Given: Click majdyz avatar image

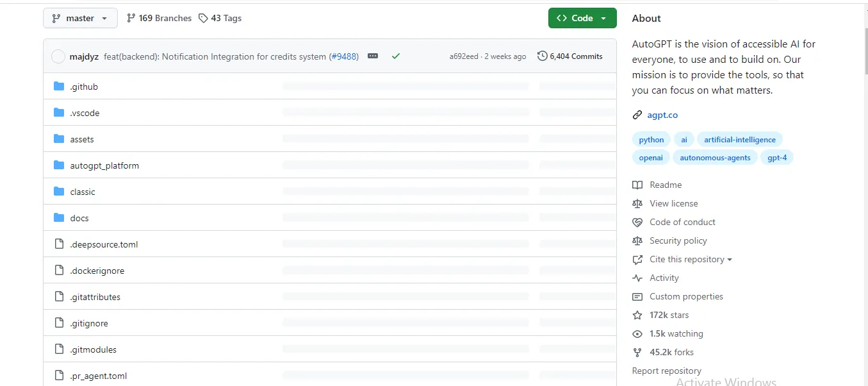Looking at the screenshot, I should point(58,56).
